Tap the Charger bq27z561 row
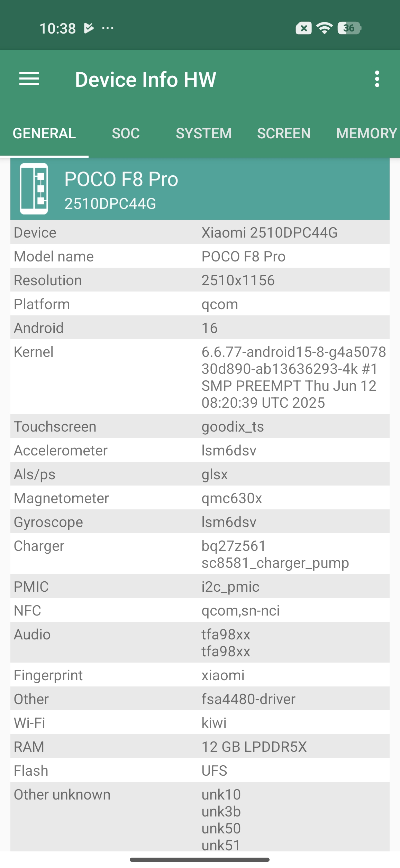 pyautogui.click(x=200, y=554)
